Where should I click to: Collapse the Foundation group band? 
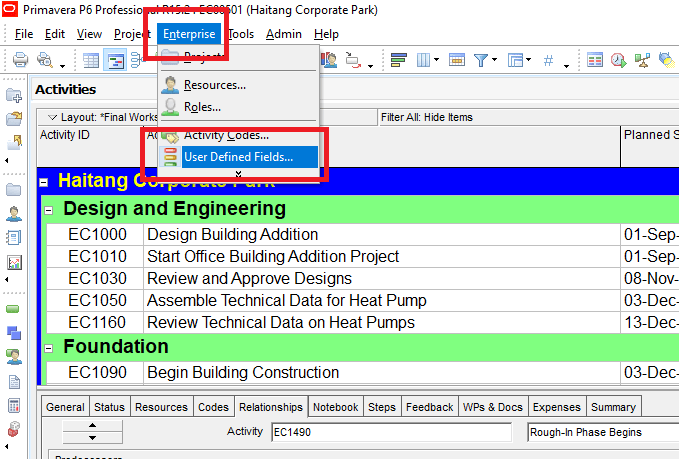[48, 348]
